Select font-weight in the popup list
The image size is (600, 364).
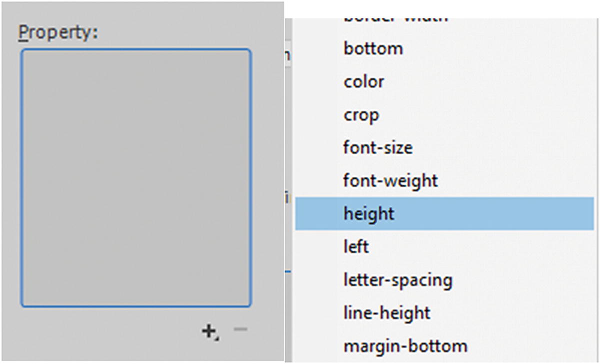[390, 180]
